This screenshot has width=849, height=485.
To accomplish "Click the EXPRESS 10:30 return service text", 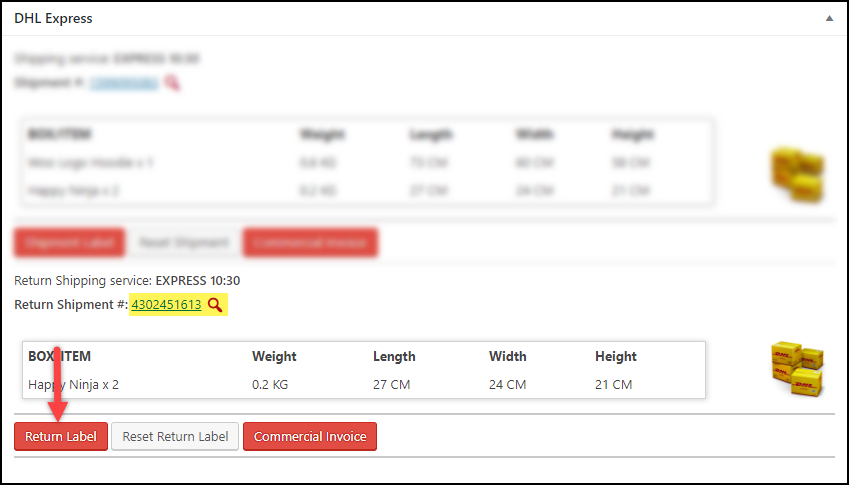I will pyautogui.click(x=198, y=280).
